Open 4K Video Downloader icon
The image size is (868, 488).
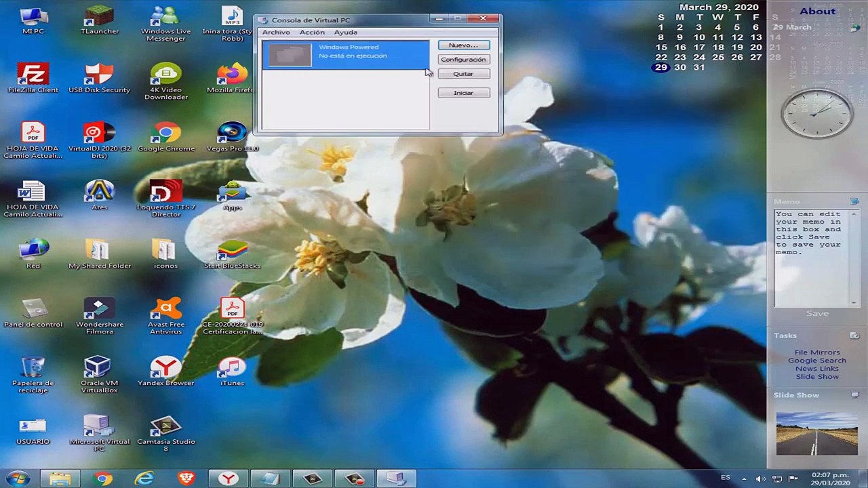(165, 82)
